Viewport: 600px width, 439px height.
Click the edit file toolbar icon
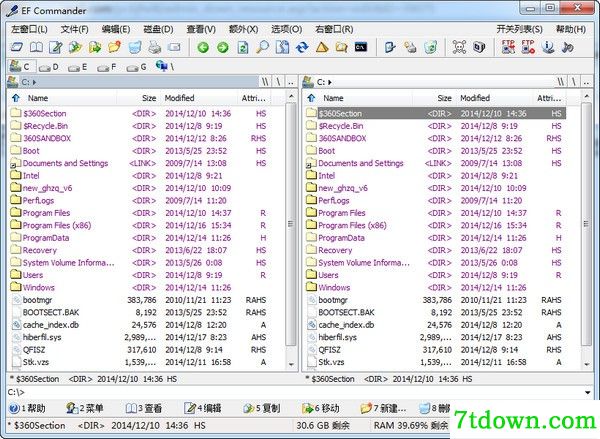click(x=56, y=47)
